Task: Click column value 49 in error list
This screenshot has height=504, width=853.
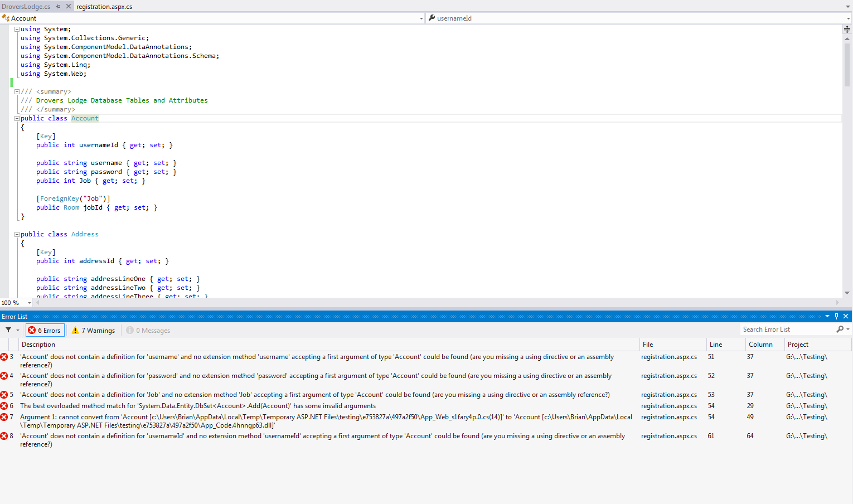Action: [x=750, y=417]
